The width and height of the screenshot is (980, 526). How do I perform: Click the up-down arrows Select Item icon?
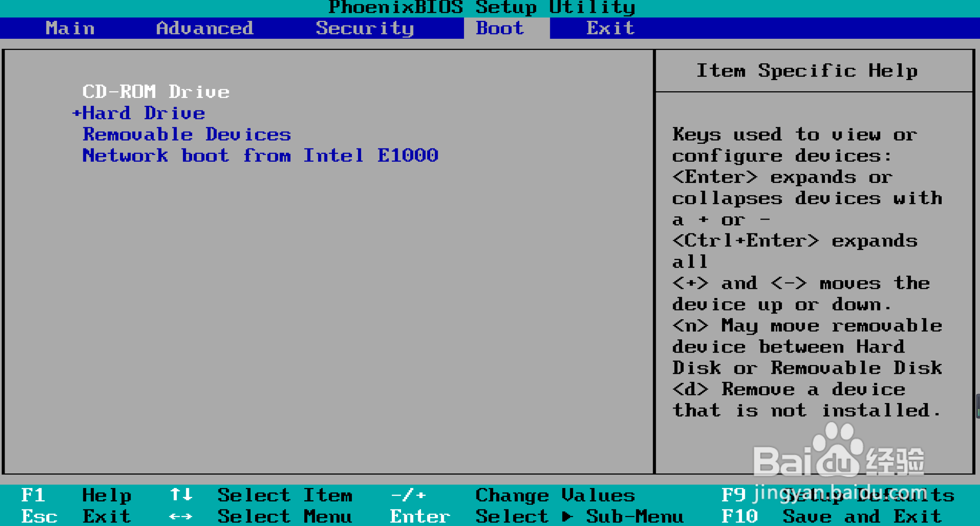(181, 495)
